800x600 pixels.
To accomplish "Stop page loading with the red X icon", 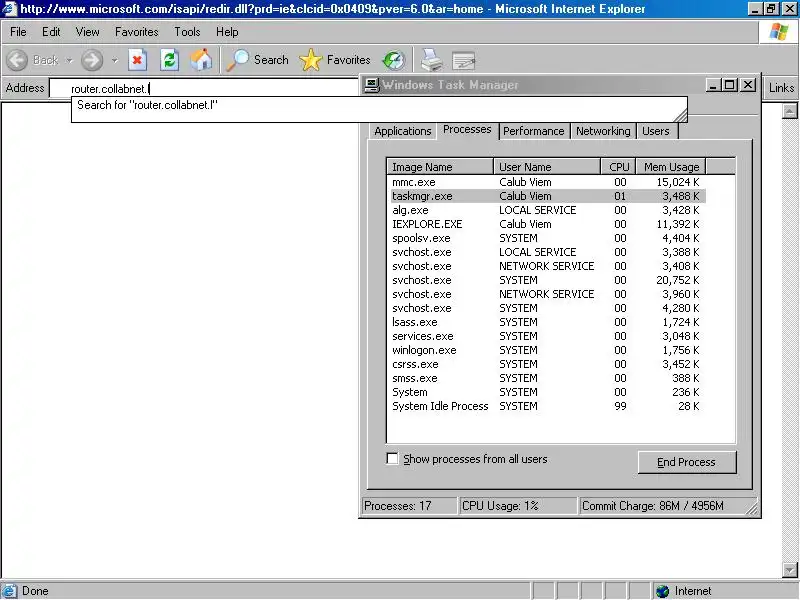I will click(x=137, y=60).
